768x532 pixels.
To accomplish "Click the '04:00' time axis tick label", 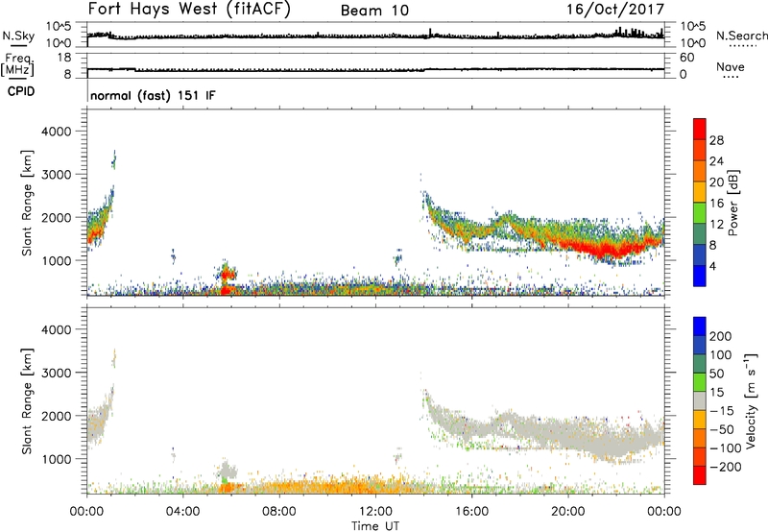I will (182, 512).
